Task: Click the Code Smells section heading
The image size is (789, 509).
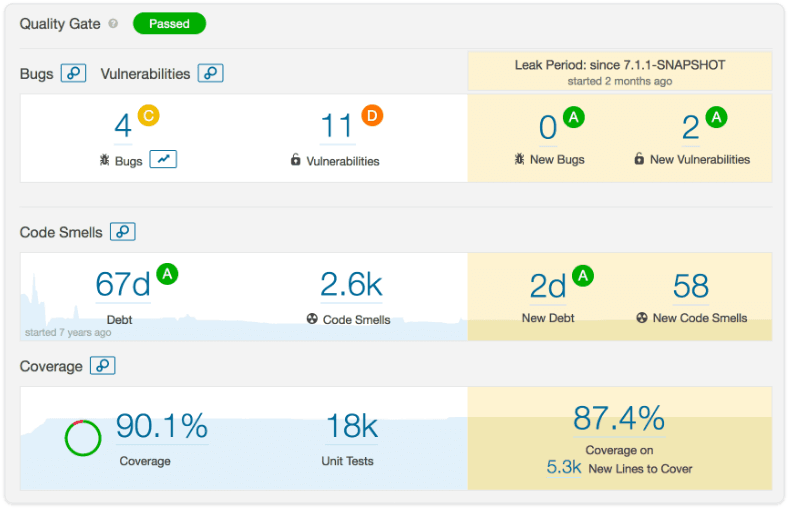Action: 61,232
